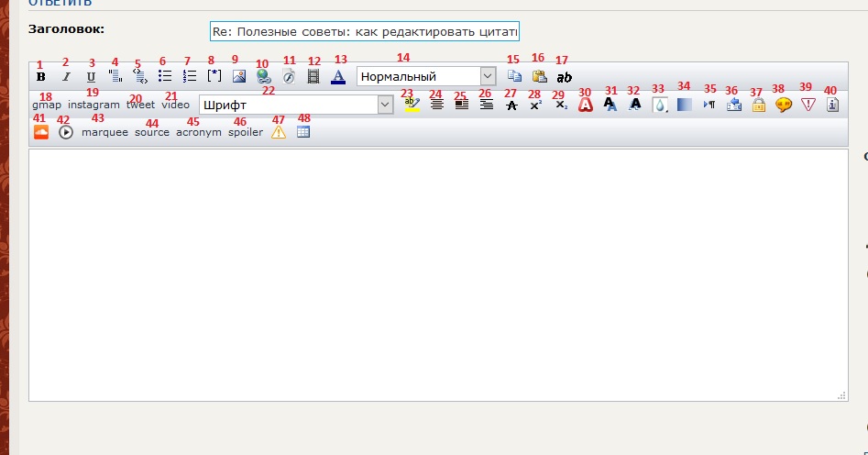
Task: Insert a bulleted list
Action: [165, 77]
